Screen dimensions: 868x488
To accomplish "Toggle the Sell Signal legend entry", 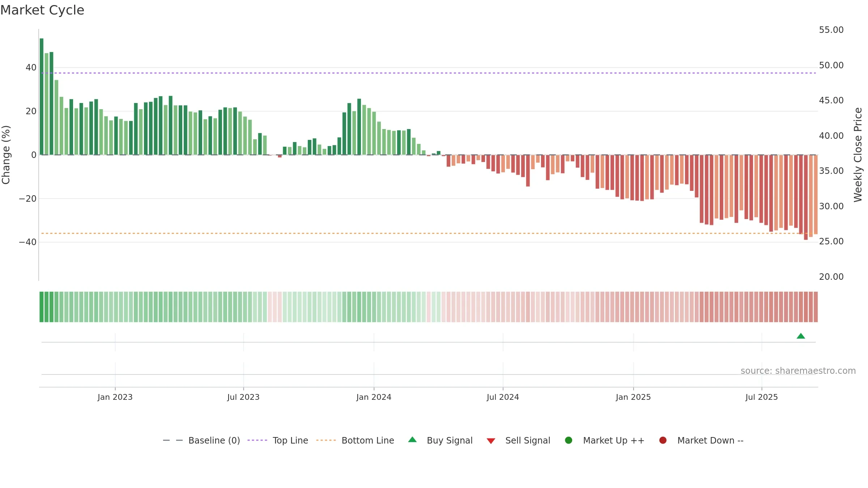I will click(518, 440).
